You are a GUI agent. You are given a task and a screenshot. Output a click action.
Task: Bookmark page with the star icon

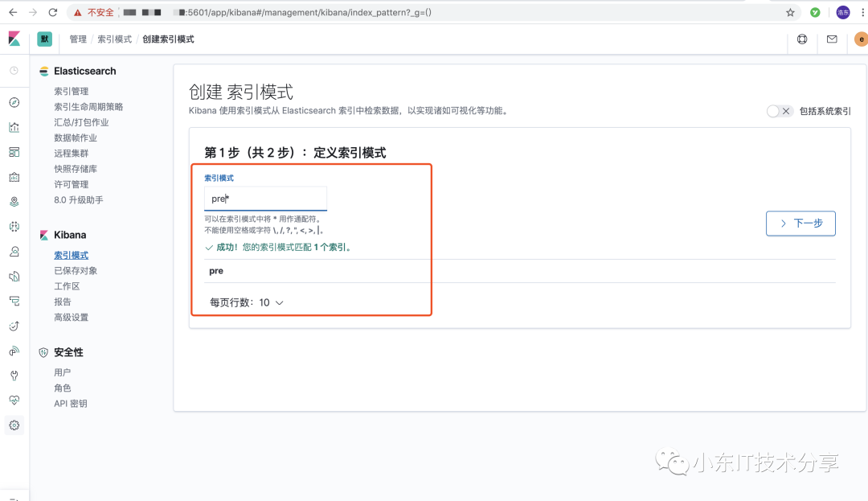pyautogui.click(x=790, y=12)
